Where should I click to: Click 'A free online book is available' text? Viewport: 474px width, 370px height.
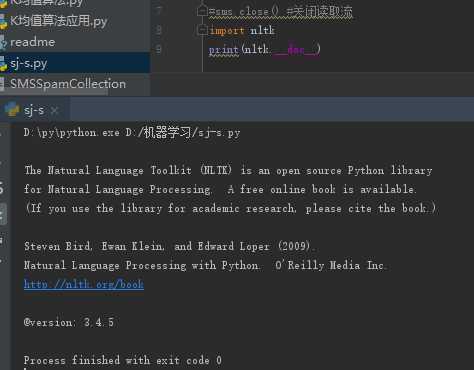click(x=322, y=189)
